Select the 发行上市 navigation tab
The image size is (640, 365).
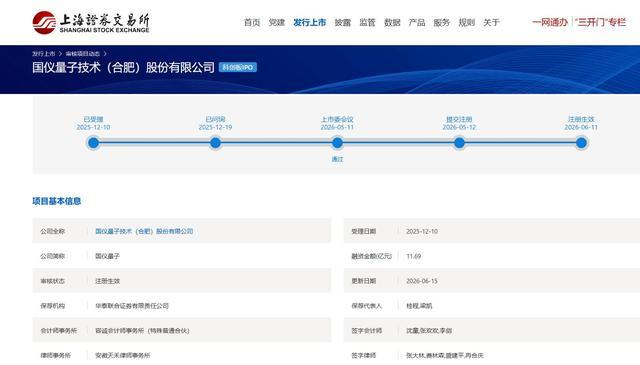tap(309, 22)
